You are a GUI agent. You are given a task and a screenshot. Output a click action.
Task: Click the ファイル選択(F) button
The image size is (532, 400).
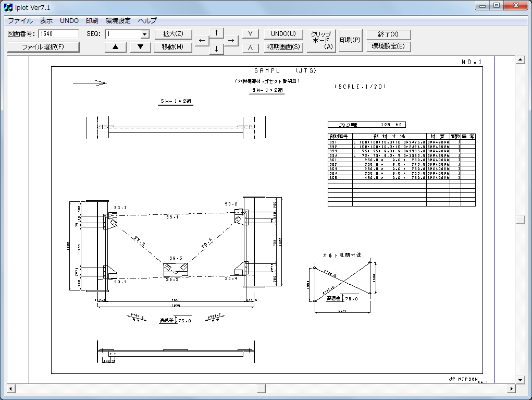(x=43, y=47)
